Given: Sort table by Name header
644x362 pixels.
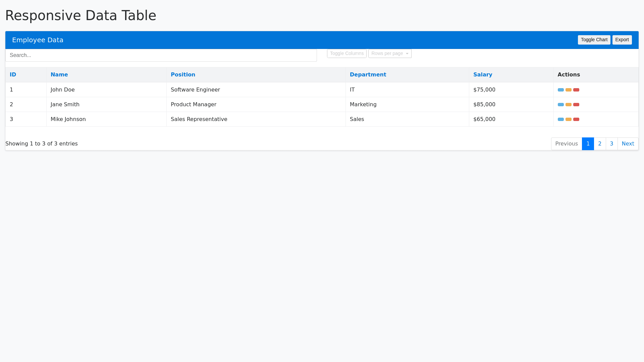Looking at the screenshot, I should pyautogui.click(x=59, y=75).
